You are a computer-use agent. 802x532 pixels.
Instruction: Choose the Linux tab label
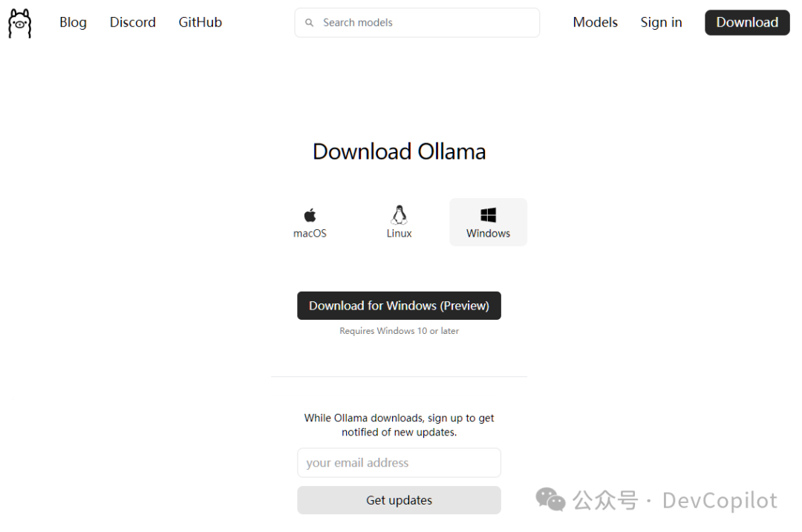(x=399, y=234)
